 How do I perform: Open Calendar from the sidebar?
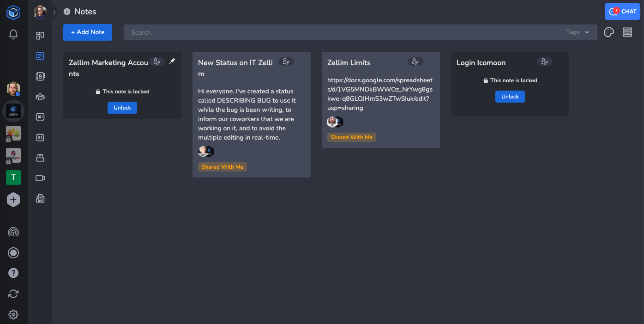[x=40, y=137]
